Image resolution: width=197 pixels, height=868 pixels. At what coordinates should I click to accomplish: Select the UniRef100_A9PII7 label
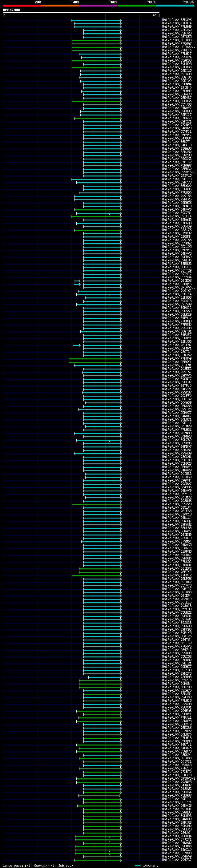tap(177, 115)
